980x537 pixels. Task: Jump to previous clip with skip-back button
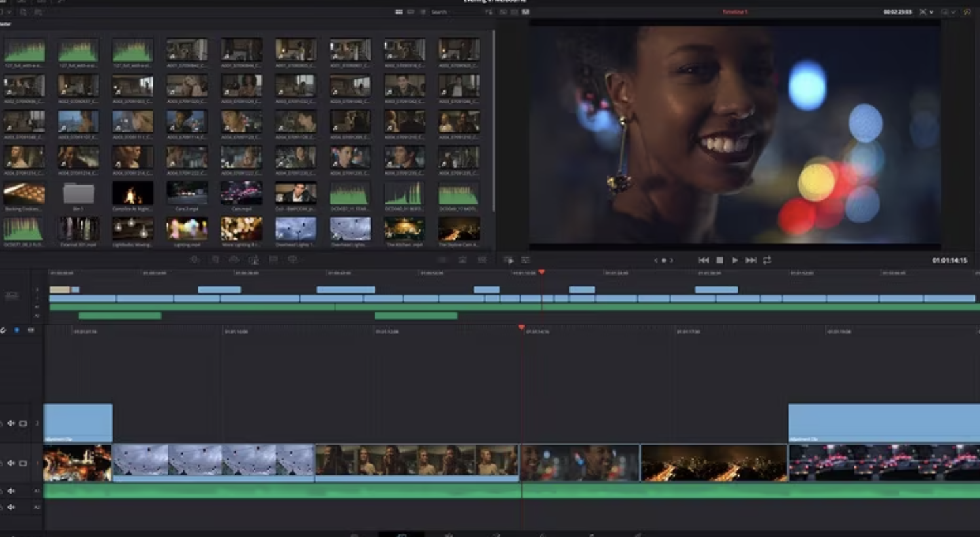point(704,260)
